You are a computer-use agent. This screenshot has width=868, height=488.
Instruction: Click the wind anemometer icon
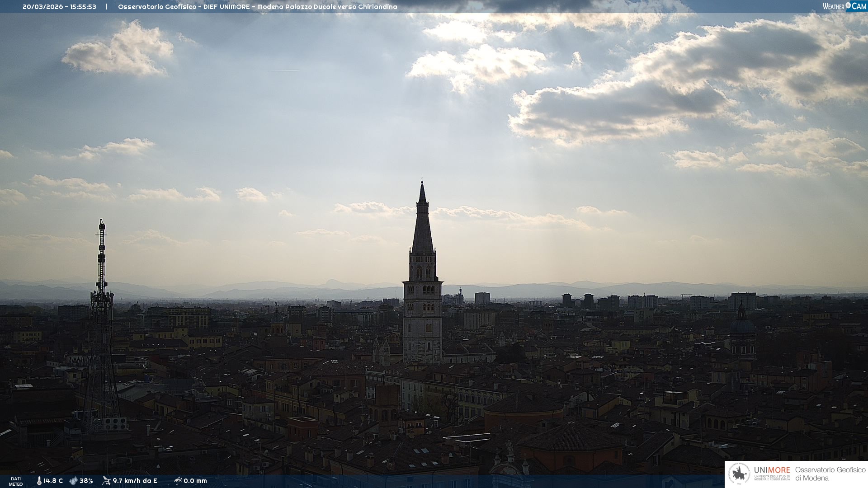click(106, 481)
